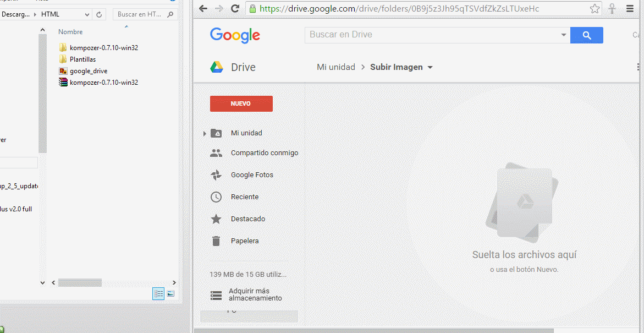Screen dimensions: 644x333
Task: Go back in the Chrome browser
Action: [x=203, y=9]
